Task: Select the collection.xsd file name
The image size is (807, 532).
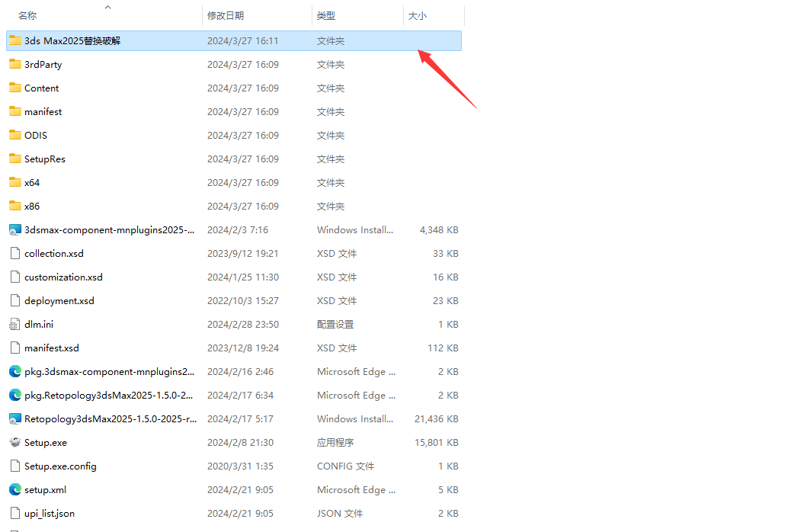Action: pos(54,253)
